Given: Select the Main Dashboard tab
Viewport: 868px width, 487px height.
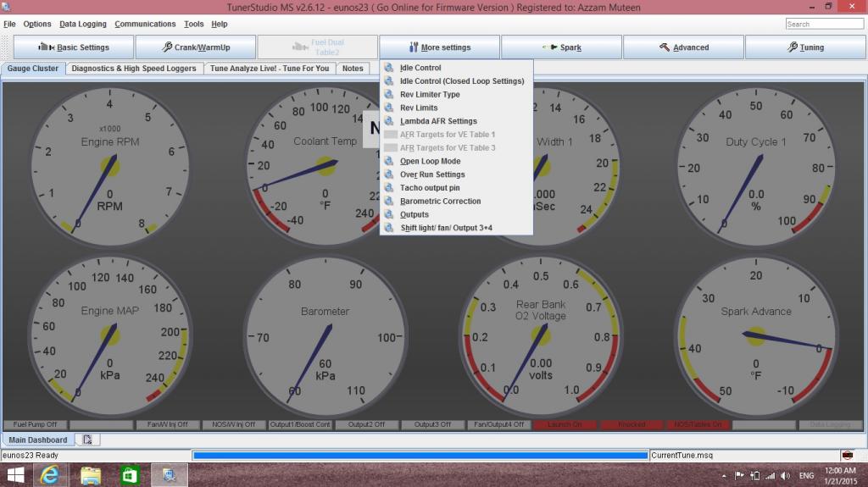Looking at the screenshot, I should coord(37,440).
